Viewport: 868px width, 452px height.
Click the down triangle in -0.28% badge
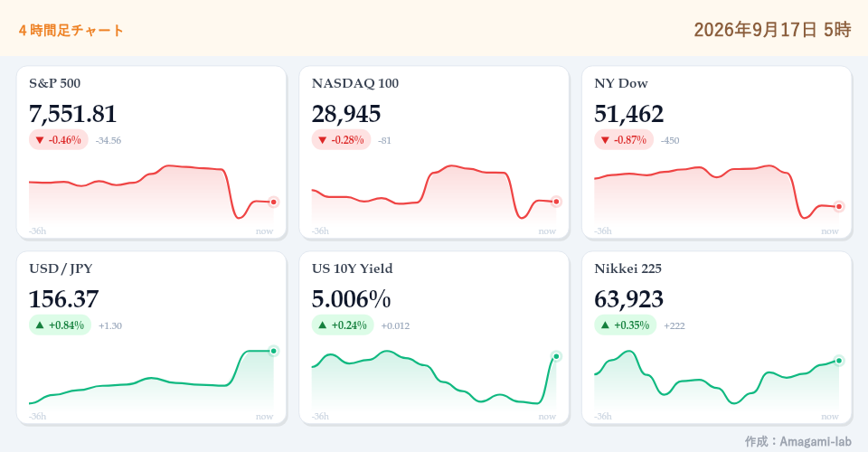coord(323,140)
